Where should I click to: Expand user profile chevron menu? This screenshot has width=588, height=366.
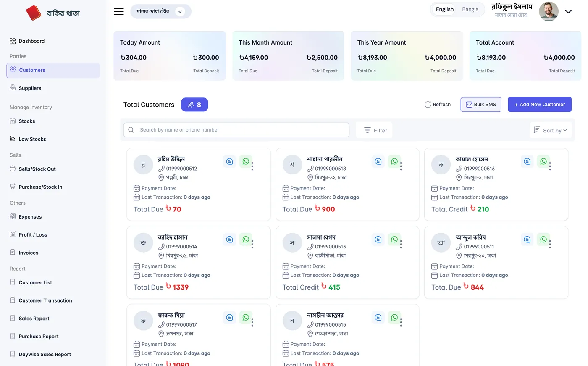(x=568, y=12)
